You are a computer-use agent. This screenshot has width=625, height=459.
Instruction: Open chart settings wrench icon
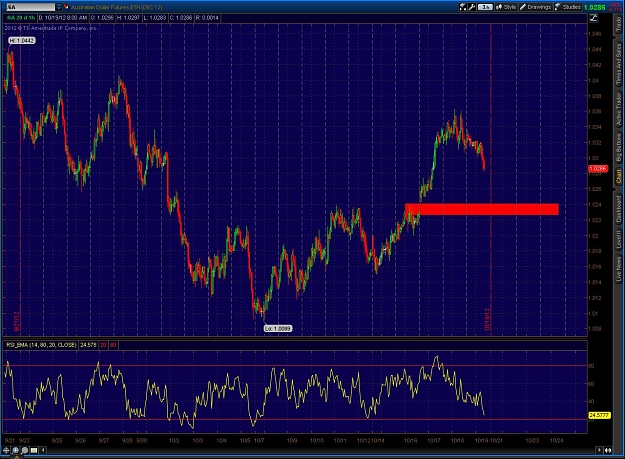[472, 7]
